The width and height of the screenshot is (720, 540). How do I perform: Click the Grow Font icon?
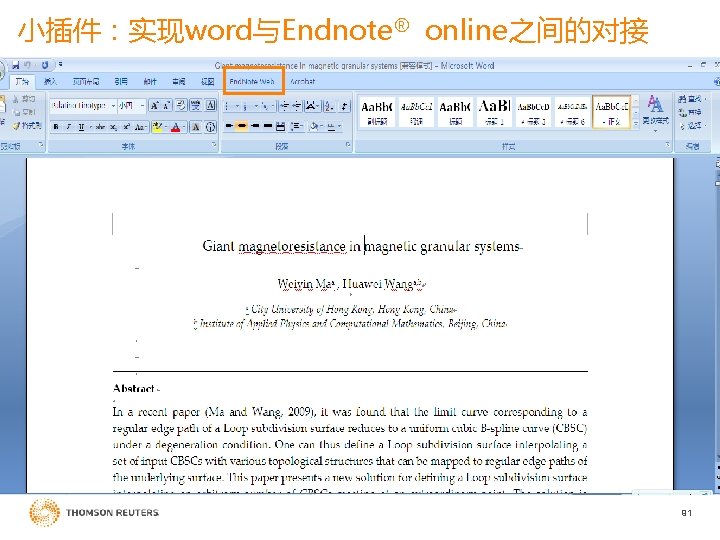click(x=155, y=106)
